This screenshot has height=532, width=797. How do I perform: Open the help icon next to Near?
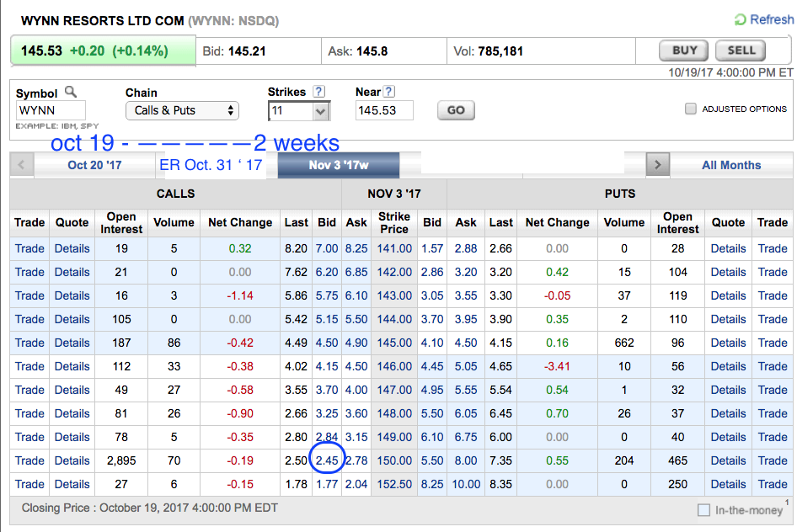click(388, 92)
